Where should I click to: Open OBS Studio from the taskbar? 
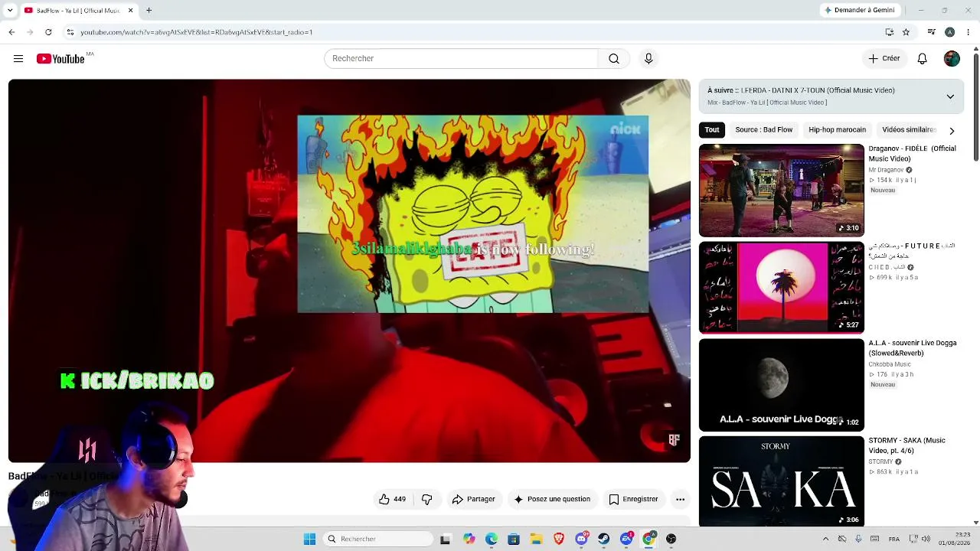(x=671, y=539)
